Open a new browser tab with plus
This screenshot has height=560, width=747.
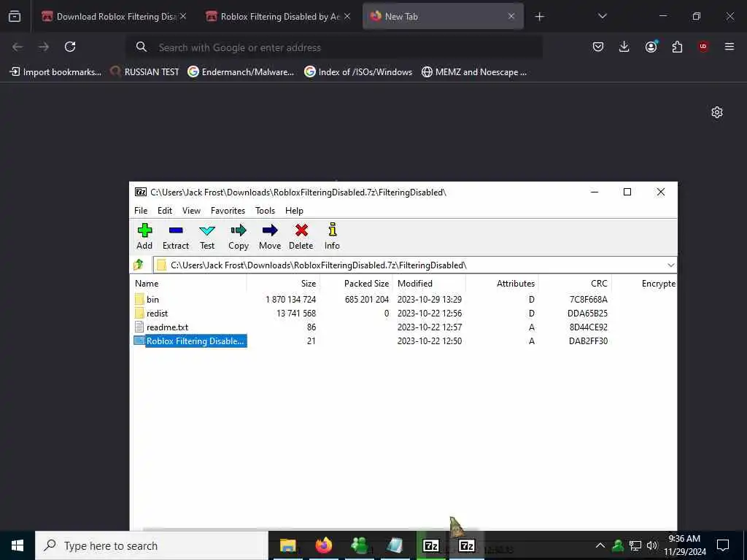click(539, 17)
